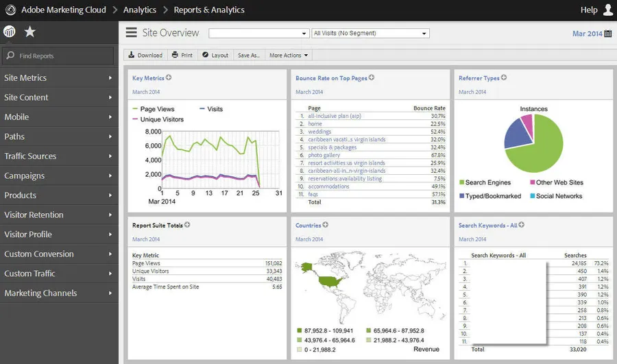Expand the More Actions dropdown
Image resolution: width=617 pixels, height=364 pixels.
(289, 55)
